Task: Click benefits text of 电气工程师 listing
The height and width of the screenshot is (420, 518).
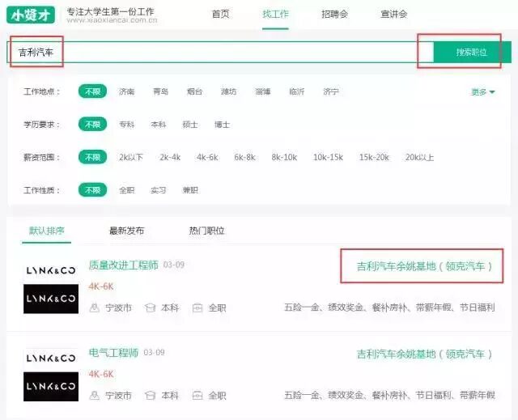Action: (x=389, y=395)
